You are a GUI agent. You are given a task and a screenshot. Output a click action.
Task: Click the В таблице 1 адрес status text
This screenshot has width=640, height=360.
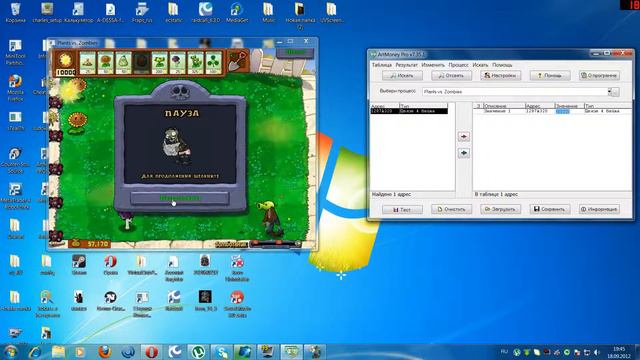(x=496, y=195)
